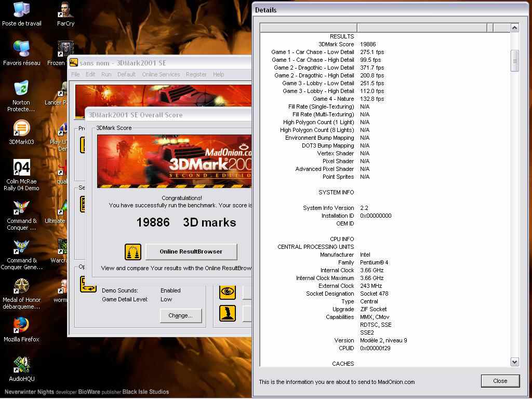The height and width of the screenshot is (399, 532).
Task: Select the 'Point Sprites' row
Action: click(385, 177)
